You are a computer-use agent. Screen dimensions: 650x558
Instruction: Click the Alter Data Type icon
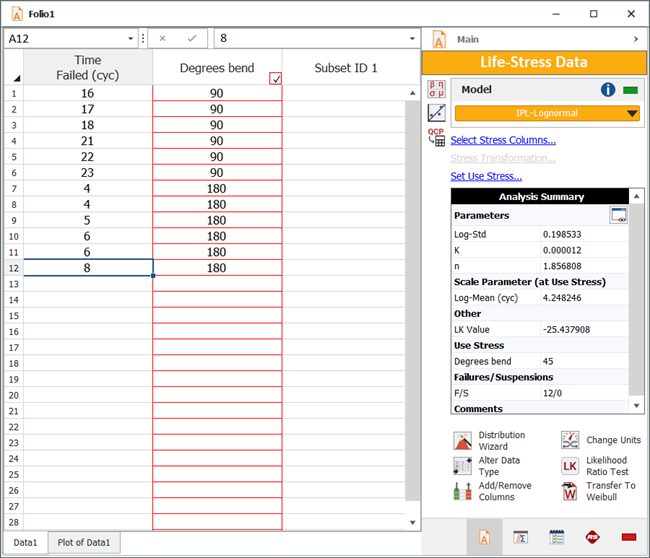click(463, 465)
